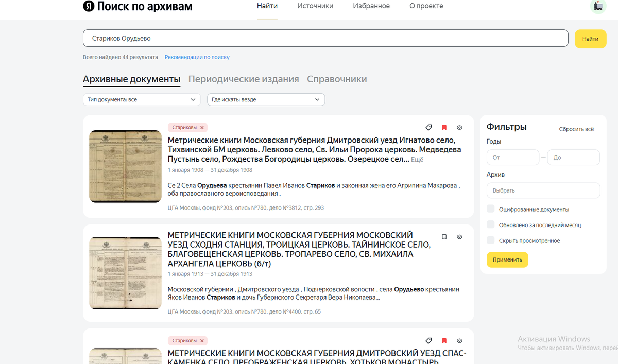Click the eye icon on the second result
This screenshot has width=618, height=364.
[459, 236]
